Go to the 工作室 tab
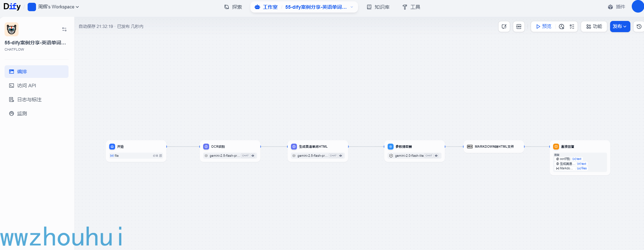644x250 pixels. tap(266, 7)
